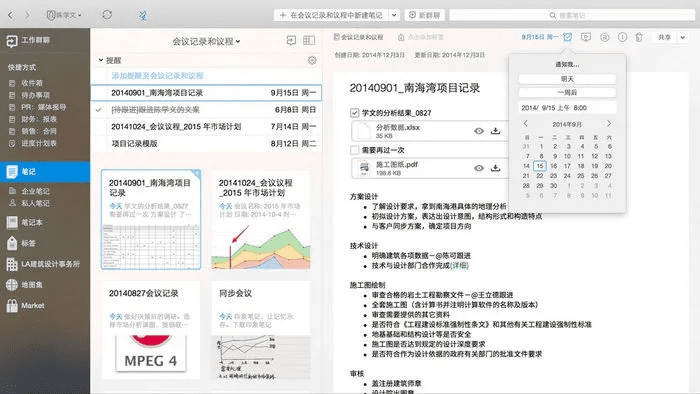The width and height of the screenshot is (700, 394).
Task: Set reminder for 明天
Action: 567,79
